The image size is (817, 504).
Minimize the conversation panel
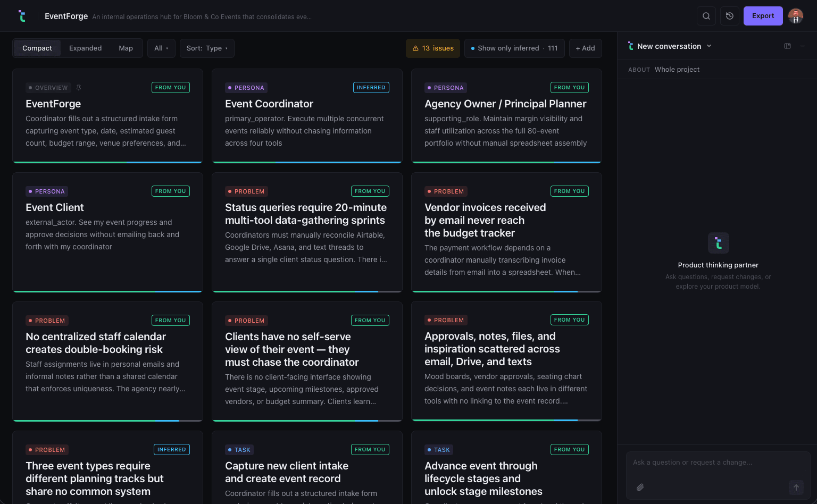click(x=803, y=46)
